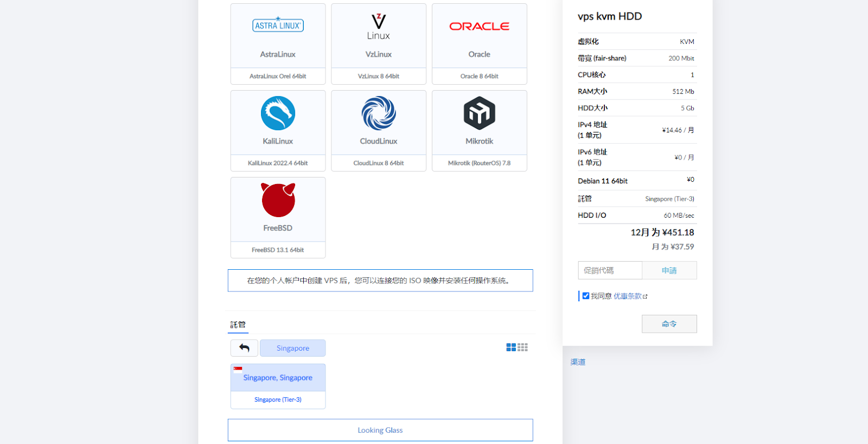This screenshot has height=444, width=868.
Task: Select the AstraLinux logo icon
Action: coord(278,25)
